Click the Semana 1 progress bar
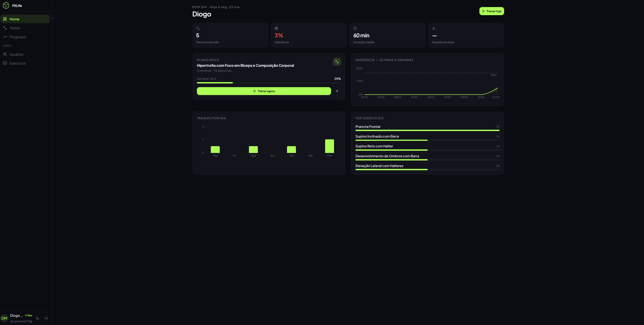The height and width of the screenshot is (325, 644). [269, 83]
